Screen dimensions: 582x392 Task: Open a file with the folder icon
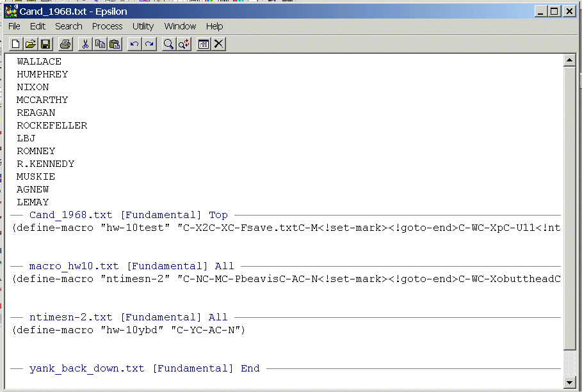(30, 43)
